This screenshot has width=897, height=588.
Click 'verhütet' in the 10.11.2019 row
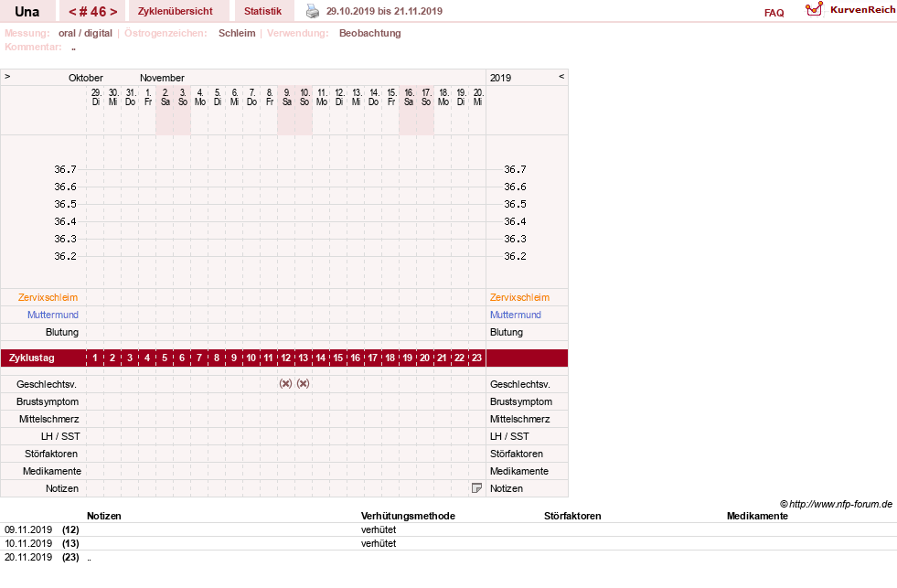pos(379,543)
